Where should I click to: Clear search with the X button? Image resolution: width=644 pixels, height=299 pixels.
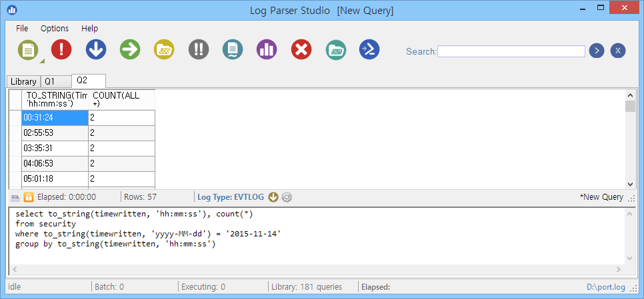[618, 51]
